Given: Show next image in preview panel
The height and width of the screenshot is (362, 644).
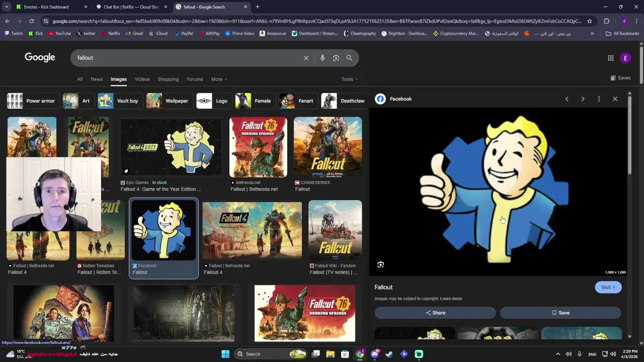Looking at the screenshot, I should [x=583, y=99].
